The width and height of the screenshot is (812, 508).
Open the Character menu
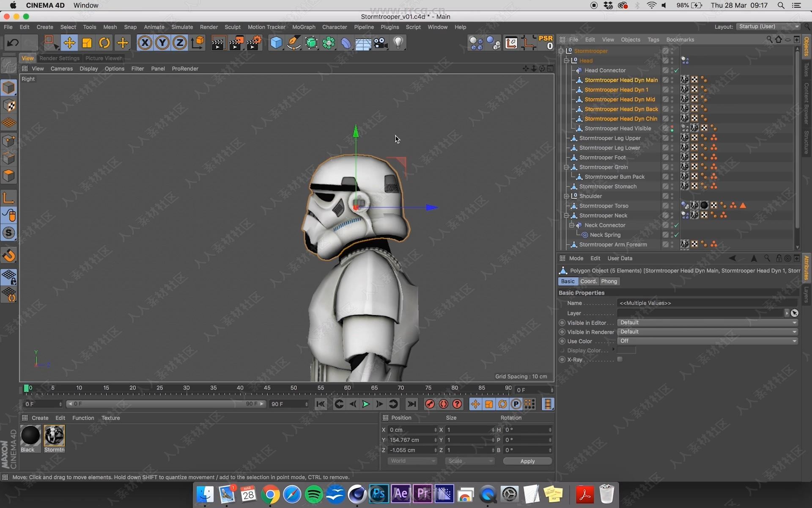pyautogui.click(x=335, y=27)
